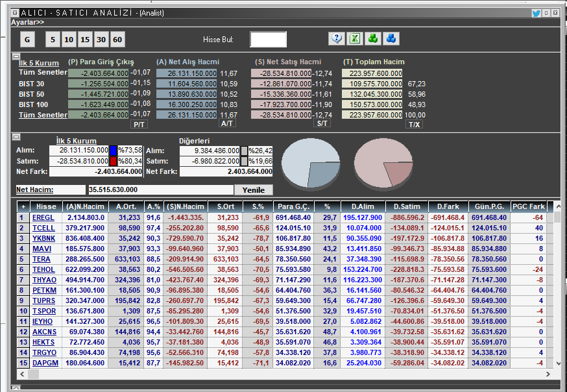Screen dimensions: 567x392
Task: Open the EREGL stock link
Action: [x=43, y=217]
